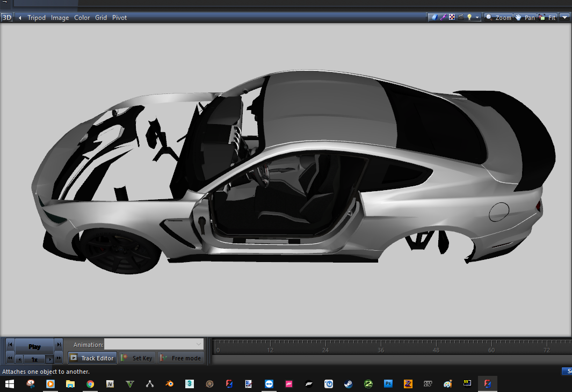
Task: Click the Fit view button
Action: click(547, 17)
